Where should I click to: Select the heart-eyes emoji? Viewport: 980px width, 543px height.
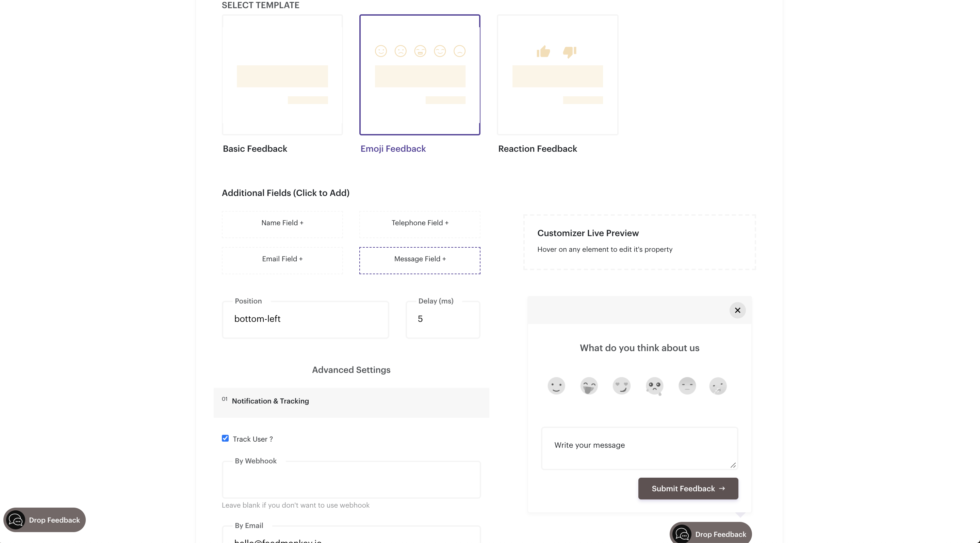click(622, 385)
